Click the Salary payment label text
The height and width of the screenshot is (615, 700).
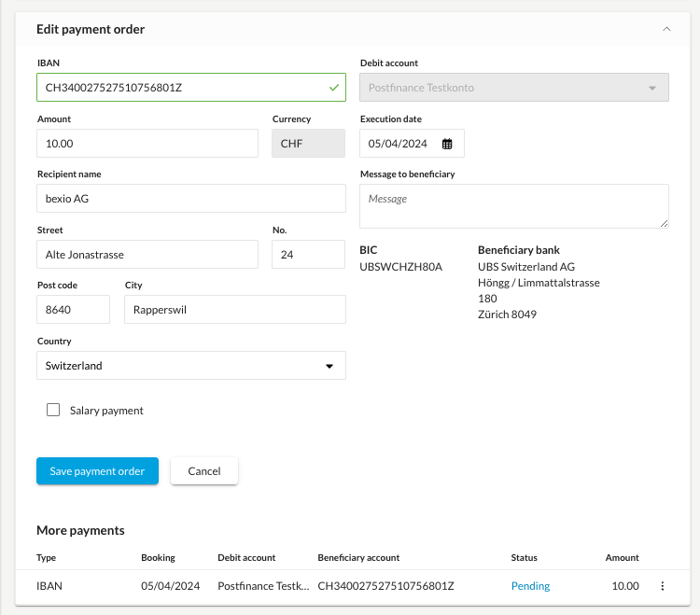click(x=106, y=411)
